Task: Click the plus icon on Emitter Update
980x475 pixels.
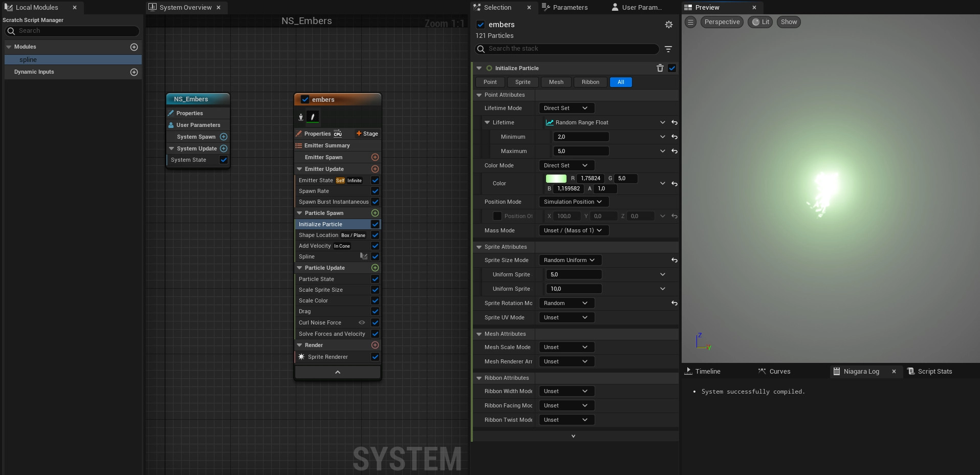Action: tap(375, 169)
